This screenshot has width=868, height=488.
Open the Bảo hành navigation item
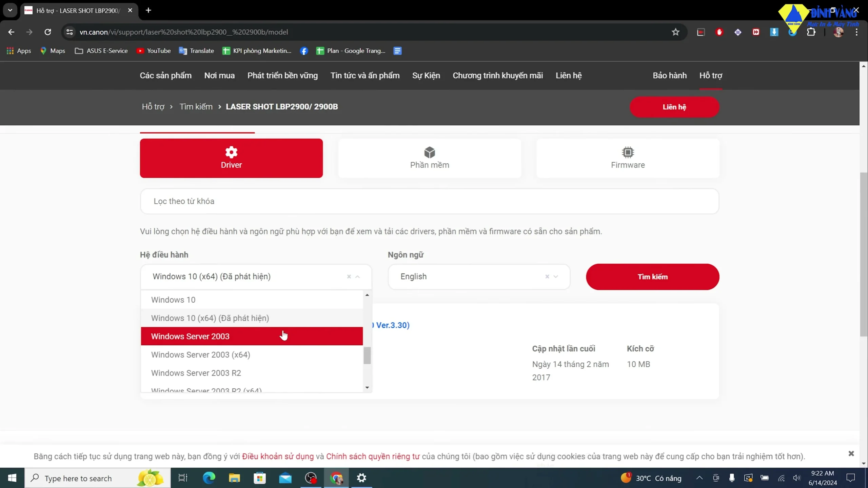670,76
